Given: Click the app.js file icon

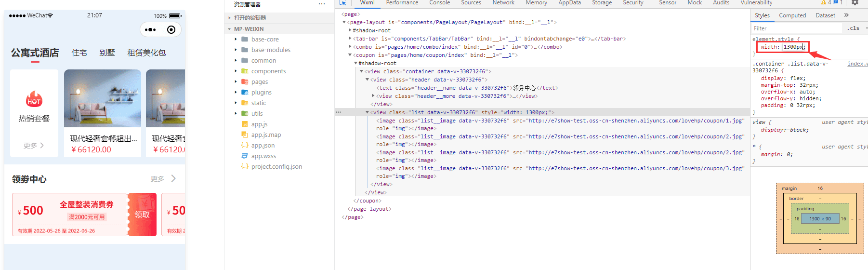Looking at the screenshot, I should pyautogui.click(x=245, y=124).
